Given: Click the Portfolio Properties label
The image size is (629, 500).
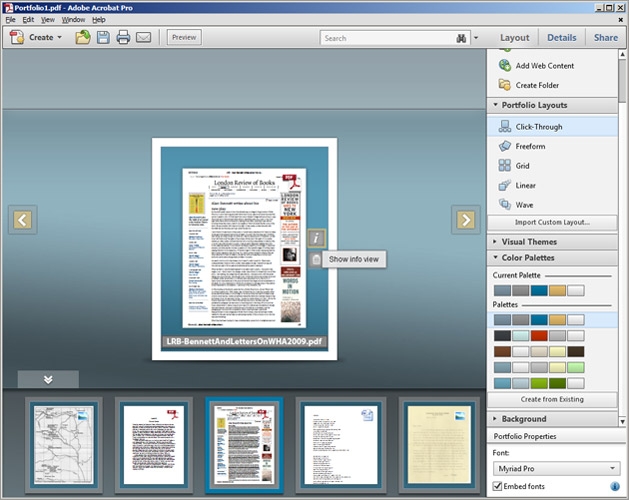Looking at the screenshot, I should [525, 436].
